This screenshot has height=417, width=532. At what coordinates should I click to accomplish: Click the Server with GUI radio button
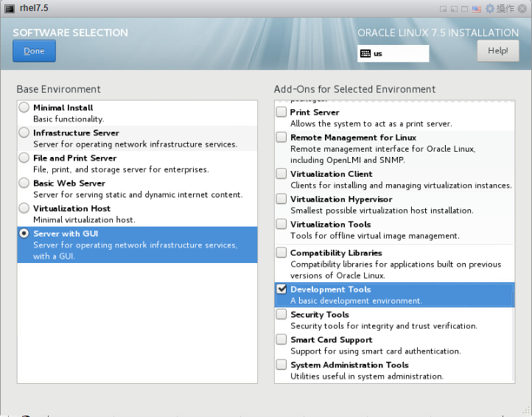[24, 234]
